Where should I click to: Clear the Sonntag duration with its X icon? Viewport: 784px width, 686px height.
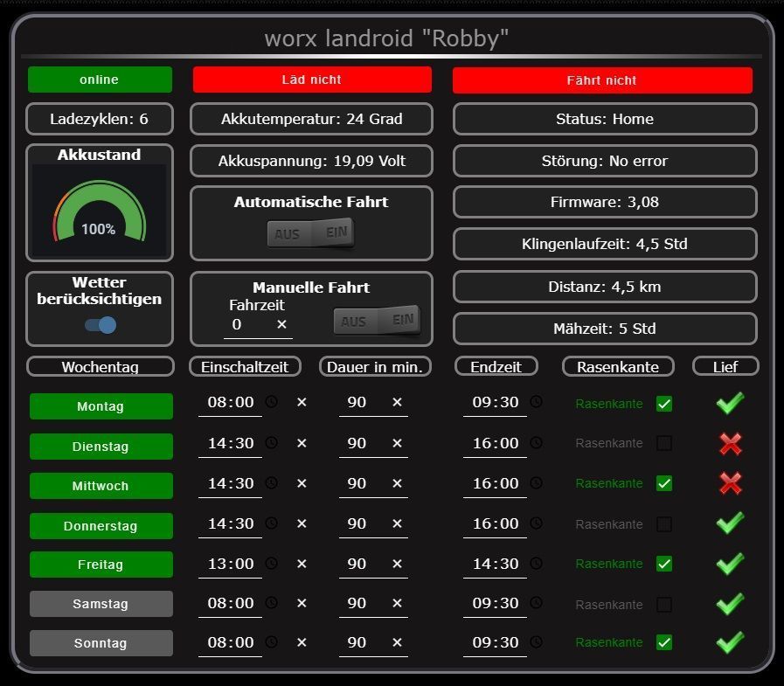(397, 642)
